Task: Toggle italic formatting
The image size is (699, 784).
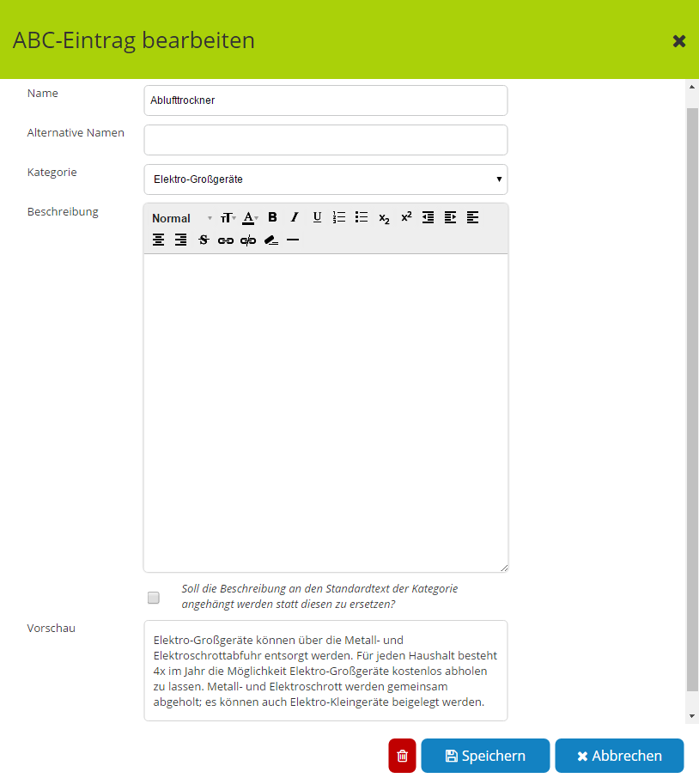Action: pos(295,217)
